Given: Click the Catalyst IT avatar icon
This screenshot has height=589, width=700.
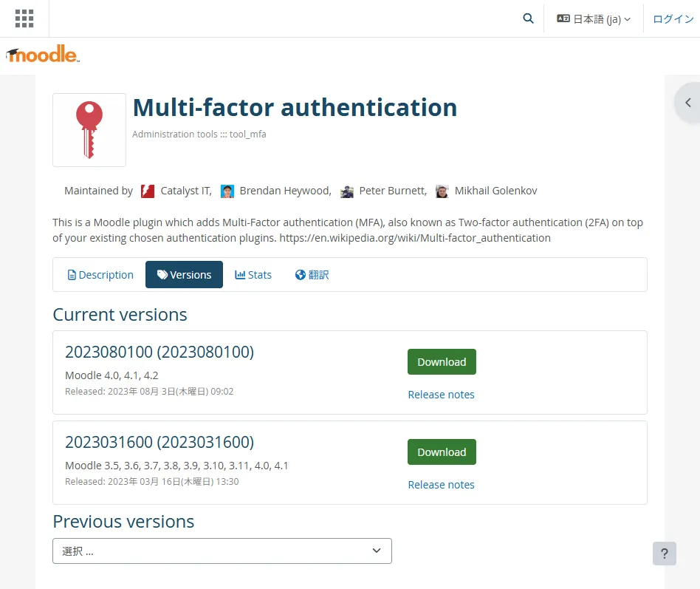Looking at the screenshot, I should tap(148, 191).
